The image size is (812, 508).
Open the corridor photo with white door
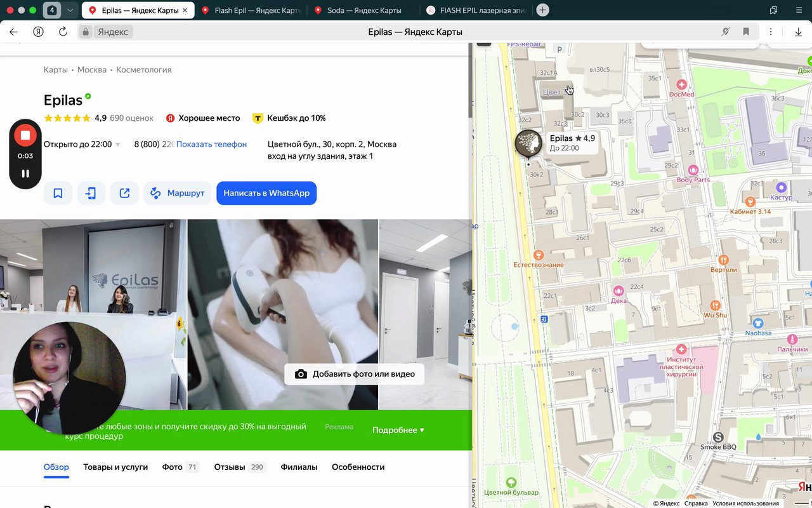[x=426, y=314]
